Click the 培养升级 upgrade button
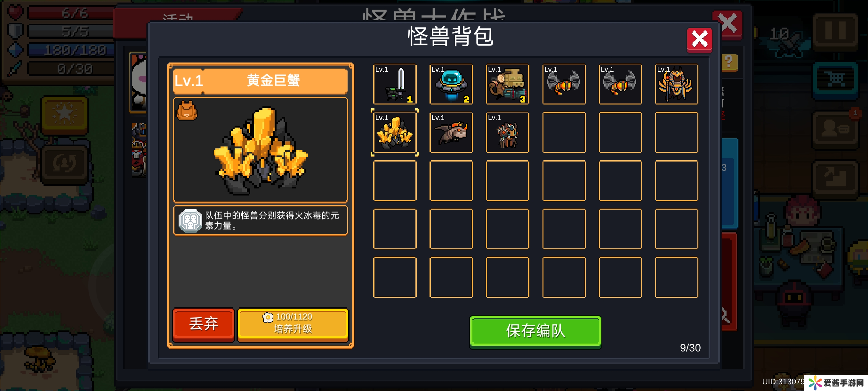Viewport: 868px width, 391px height. tap(293, 324)
